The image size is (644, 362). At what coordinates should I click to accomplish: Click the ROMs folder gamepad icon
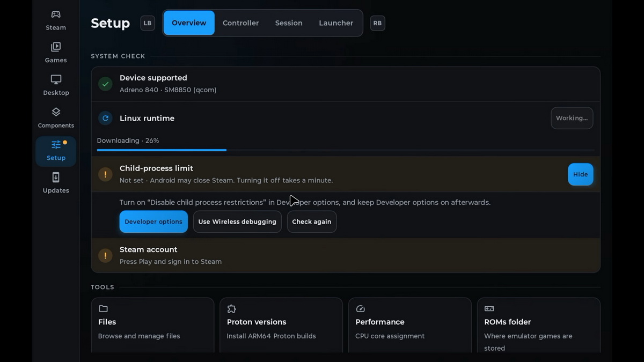click(489, 308)
